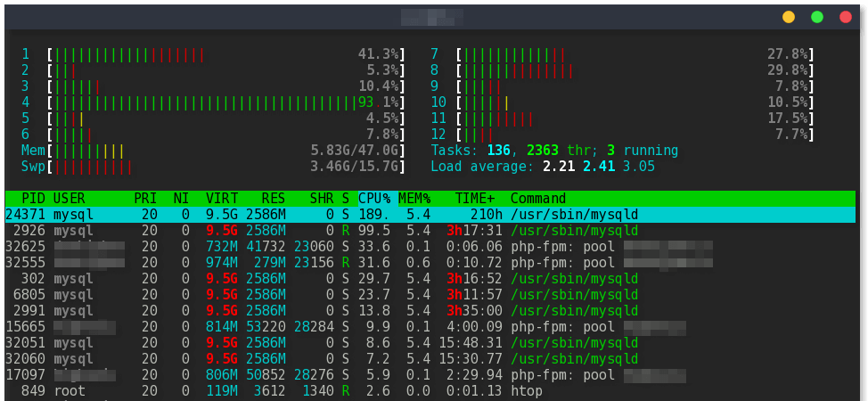
Task: Click the 15:48.31 TIME+ value
Action: point(471,343)
